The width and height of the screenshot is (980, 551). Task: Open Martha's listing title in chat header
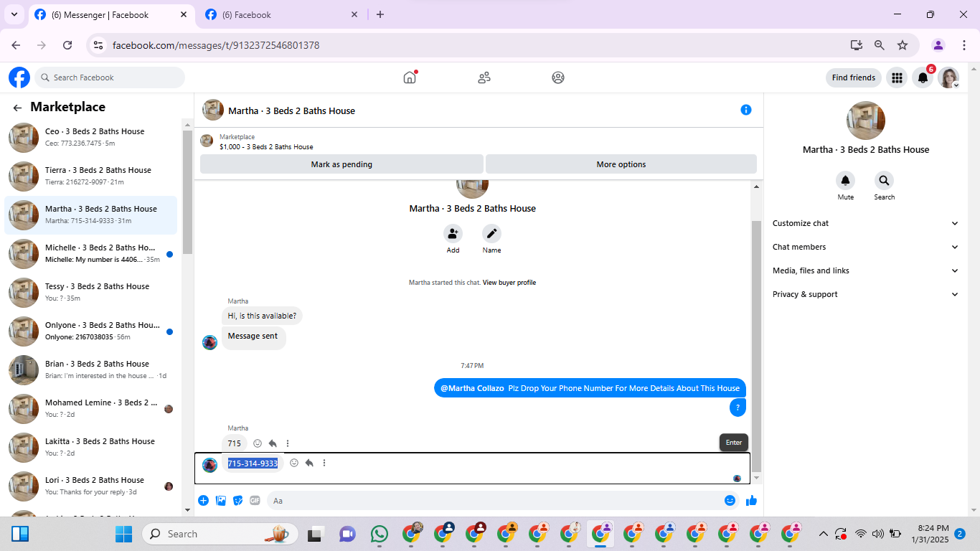pyautogui.click(x=291, y=111)
